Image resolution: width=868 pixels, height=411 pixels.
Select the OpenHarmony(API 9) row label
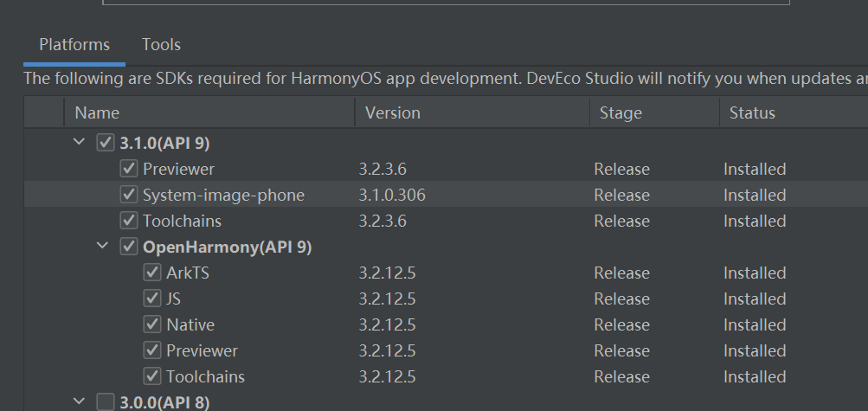click(227, 247)
